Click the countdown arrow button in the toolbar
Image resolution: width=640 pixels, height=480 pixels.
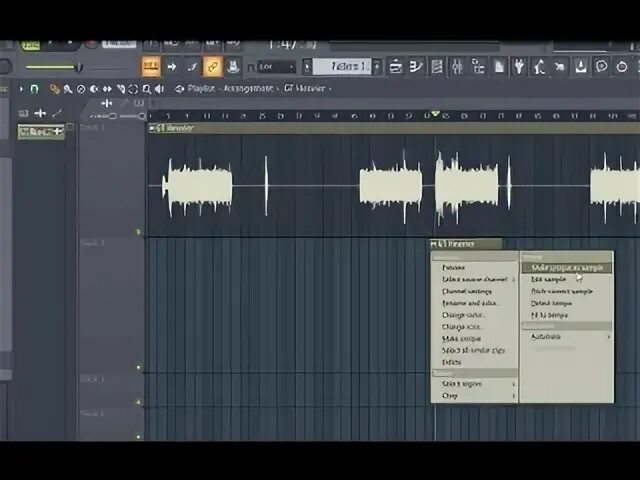click(172, 67)
